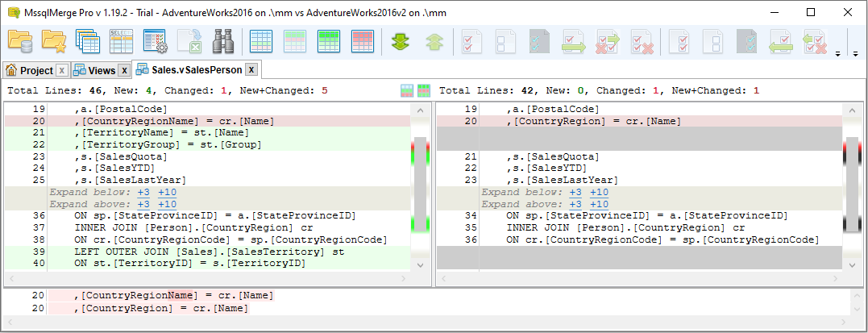The height and width of the screenshot is (333, 868).
Task: Select left line 39 LEFT OUTER JOIN
Action: (x=208, y=252)
